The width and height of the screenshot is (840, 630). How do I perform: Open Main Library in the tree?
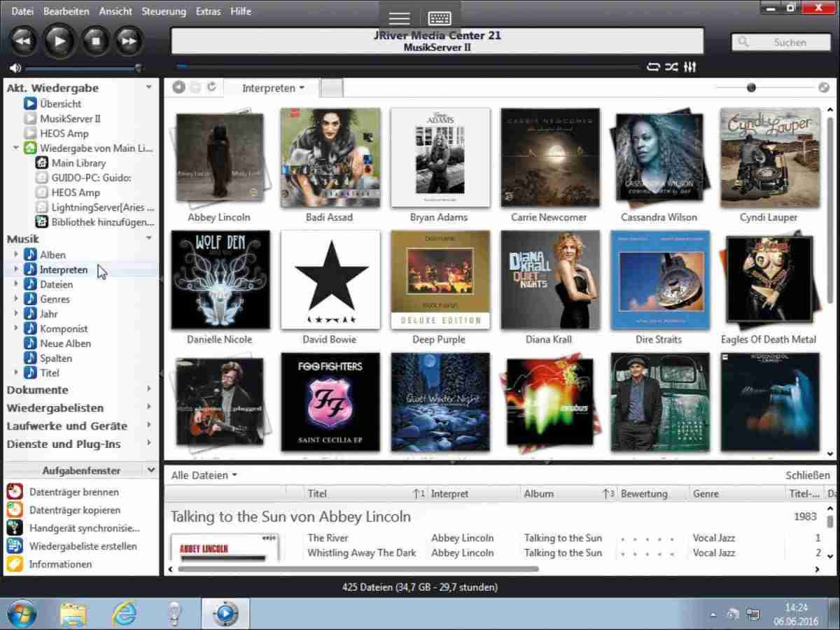(x=79, y=163)
